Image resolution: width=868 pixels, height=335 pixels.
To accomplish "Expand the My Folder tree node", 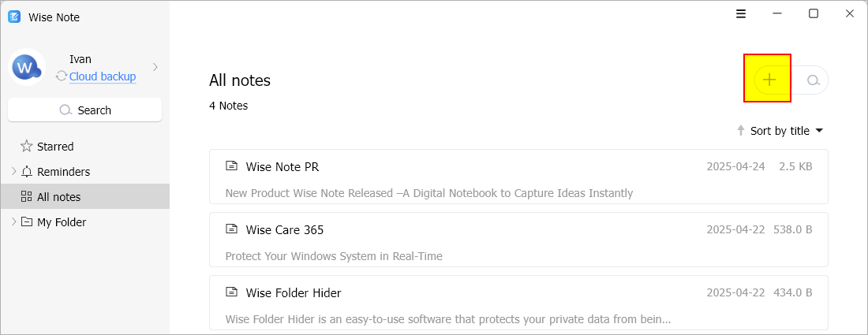I will click(x=14, y=221).
